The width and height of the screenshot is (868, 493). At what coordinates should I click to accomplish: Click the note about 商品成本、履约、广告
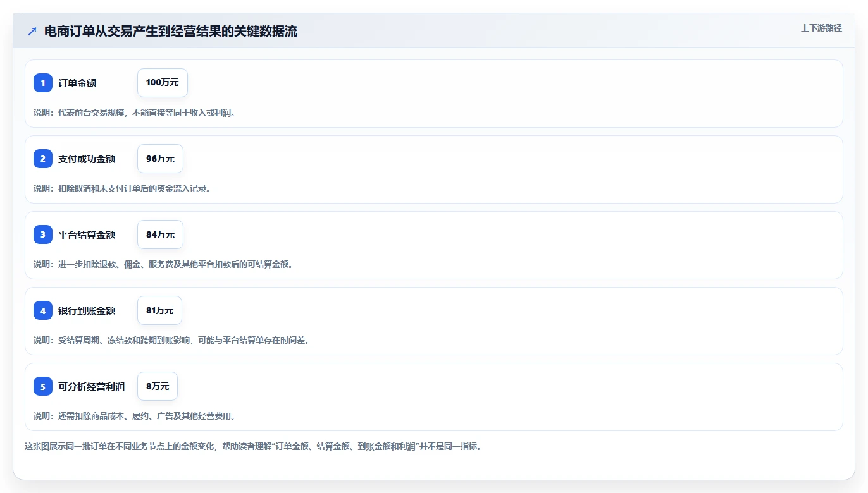pos(134,416)
